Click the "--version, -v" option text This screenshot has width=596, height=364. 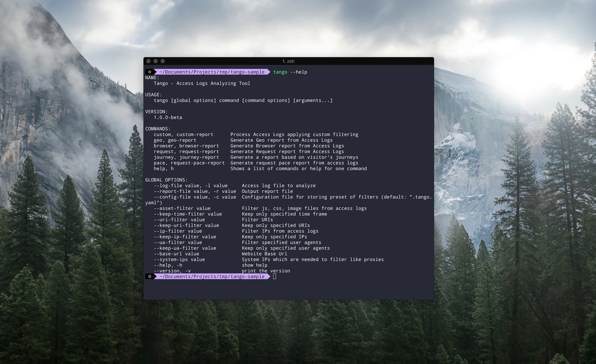[172, 271]
